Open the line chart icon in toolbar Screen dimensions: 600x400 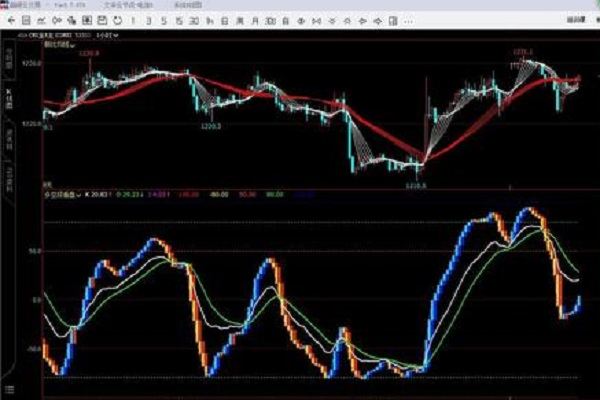tap(42, 20)
